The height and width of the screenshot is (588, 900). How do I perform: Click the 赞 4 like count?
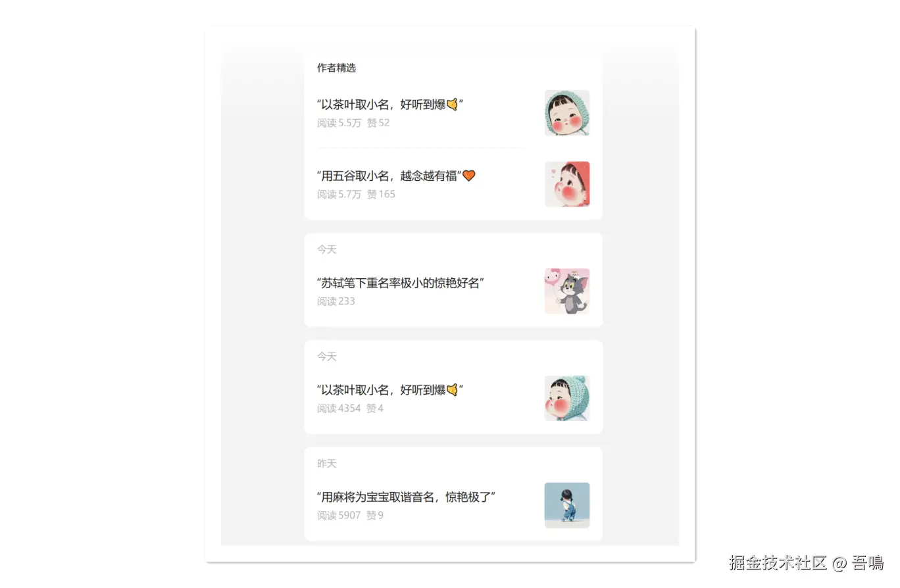point(374,408)
